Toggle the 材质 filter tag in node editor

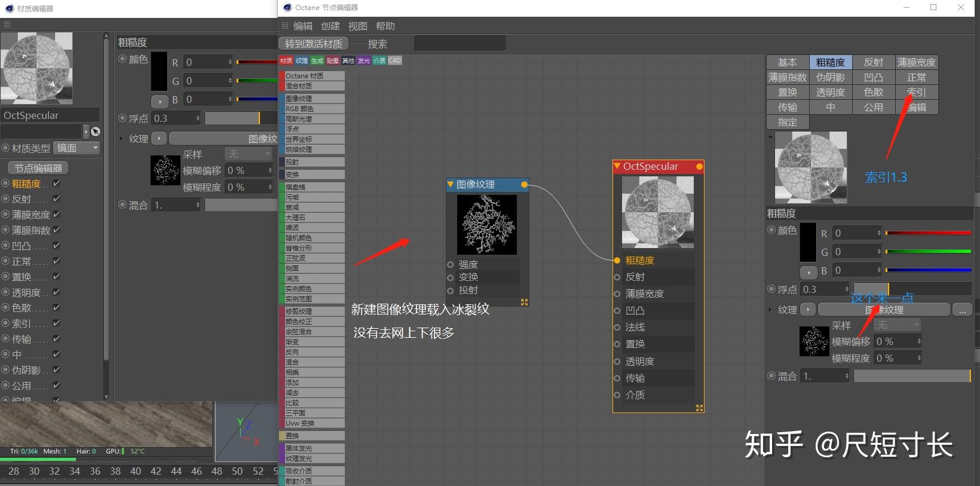click(286, 60)
